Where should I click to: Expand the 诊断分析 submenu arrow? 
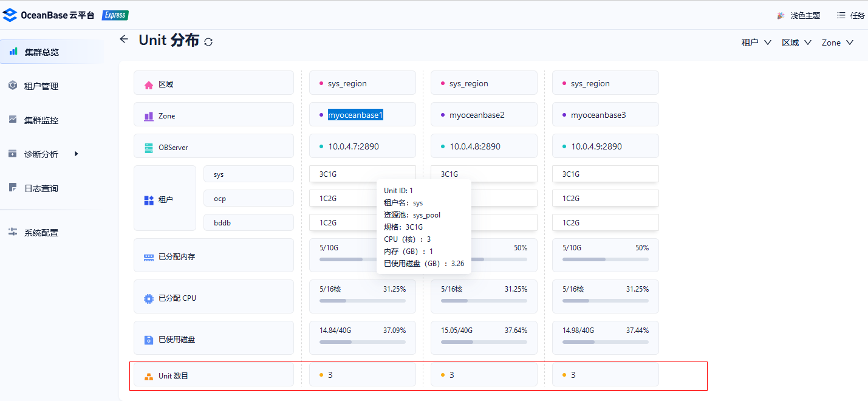pyautogui.click(x=77, y=154)
